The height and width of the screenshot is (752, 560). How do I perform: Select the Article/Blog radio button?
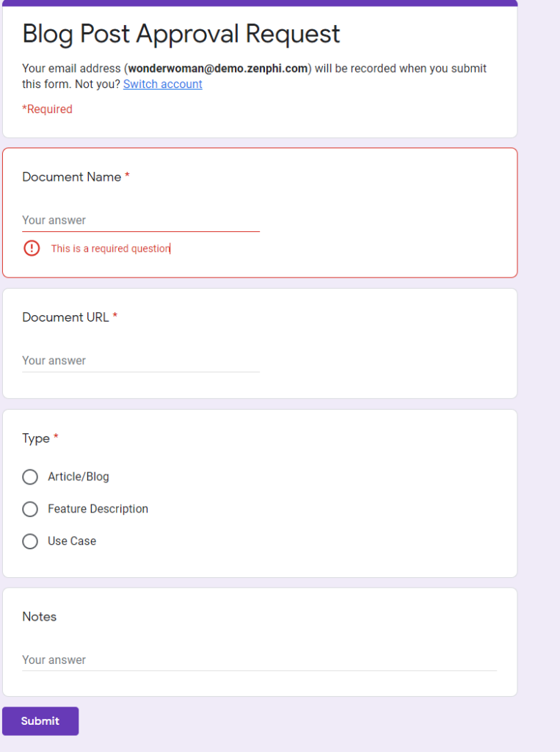30,477
